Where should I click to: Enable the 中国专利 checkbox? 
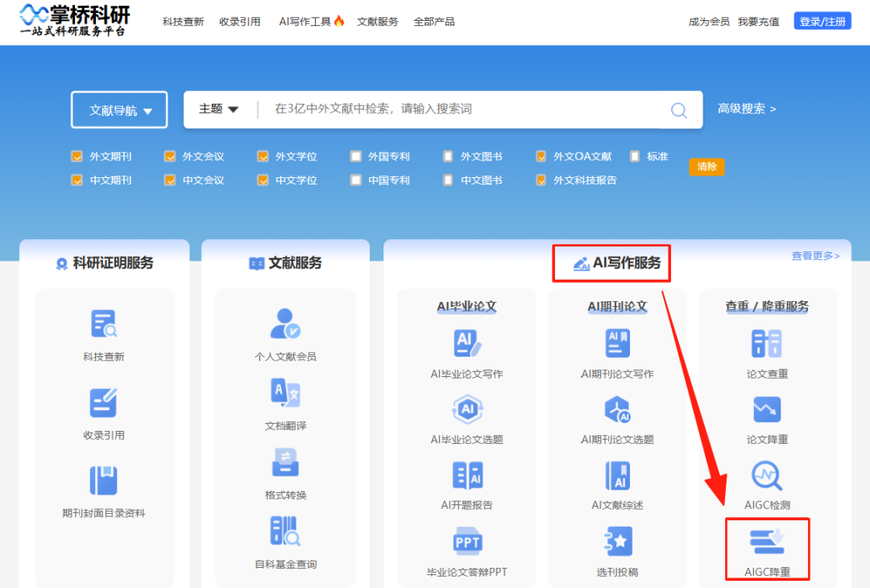pos(356,180)
